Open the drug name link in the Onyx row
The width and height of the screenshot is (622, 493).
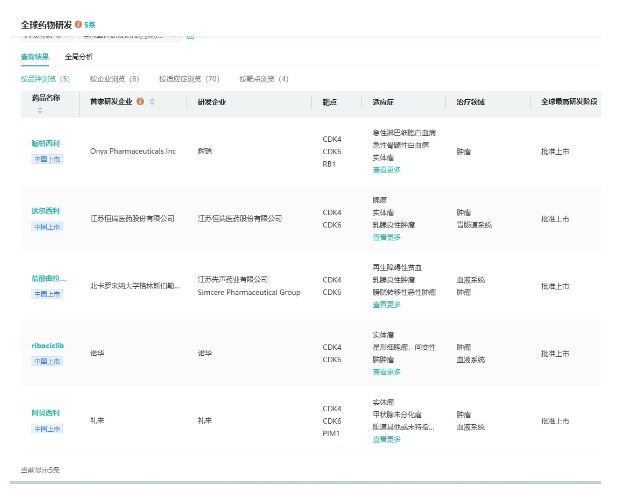coord(45,143)
